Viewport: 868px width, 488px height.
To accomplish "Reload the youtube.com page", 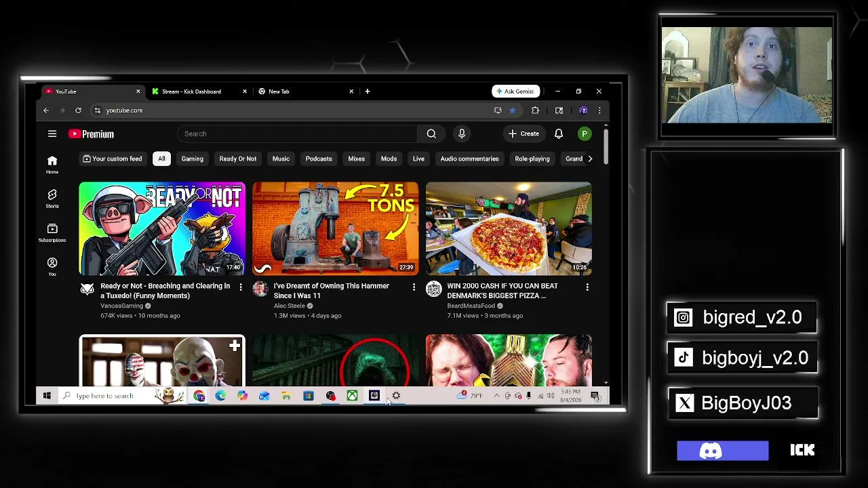I will click(78, 110).
